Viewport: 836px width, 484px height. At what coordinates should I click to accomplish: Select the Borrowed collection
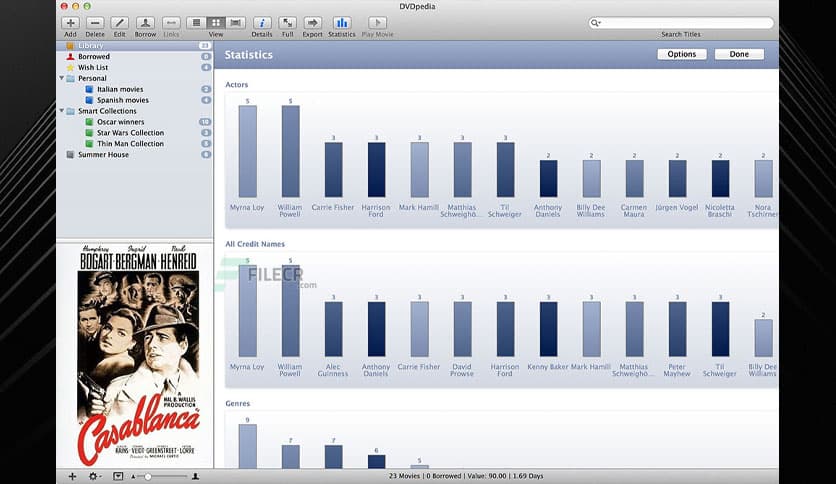[x=134, y=57]
